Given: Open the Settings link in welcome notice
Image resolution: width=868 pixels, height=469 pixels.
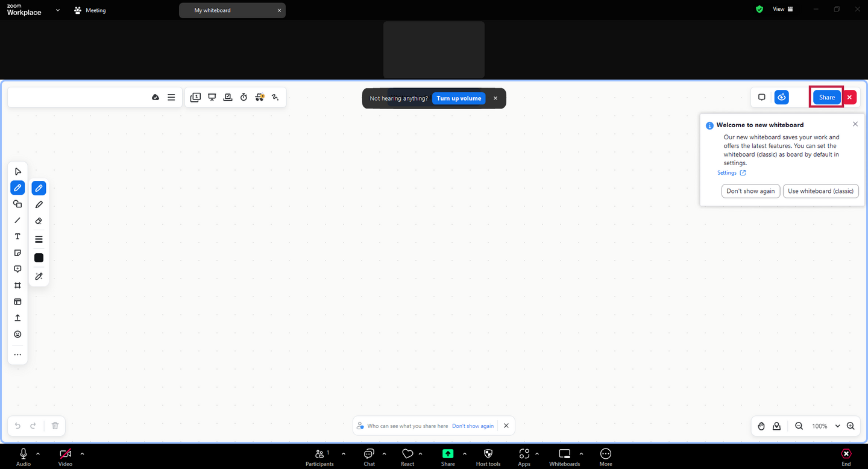Looking at the screenshot, I should pos(732,173).
